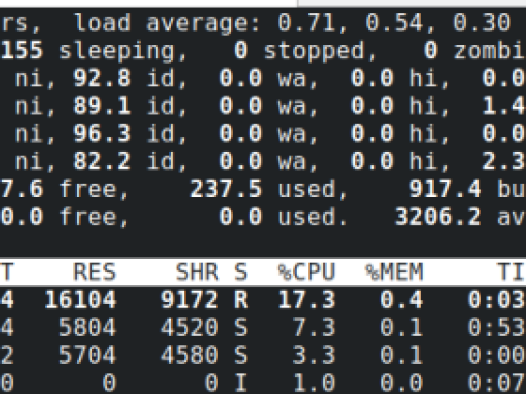Select the idle process row in state I
The width and height of the screenshot is (526, 394).
coord(263,382)
